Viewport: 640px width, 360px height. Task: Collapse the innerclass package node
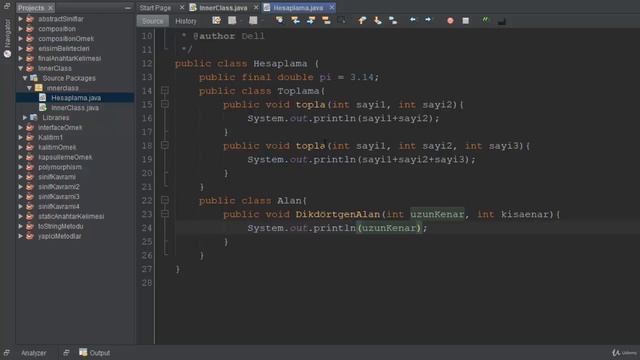29,88
